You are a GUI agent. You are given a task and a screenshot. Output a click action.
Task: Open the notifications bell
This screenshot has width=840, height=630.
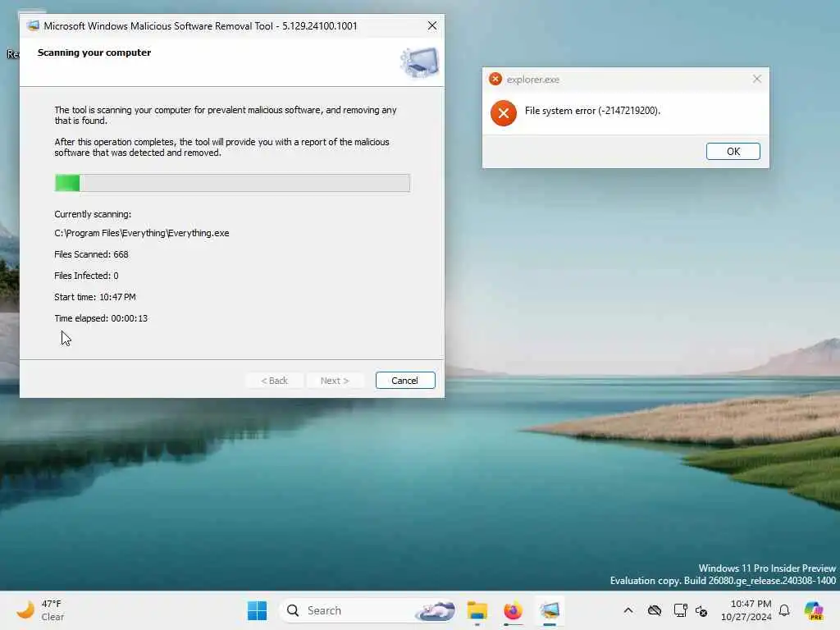pos(784,610)
